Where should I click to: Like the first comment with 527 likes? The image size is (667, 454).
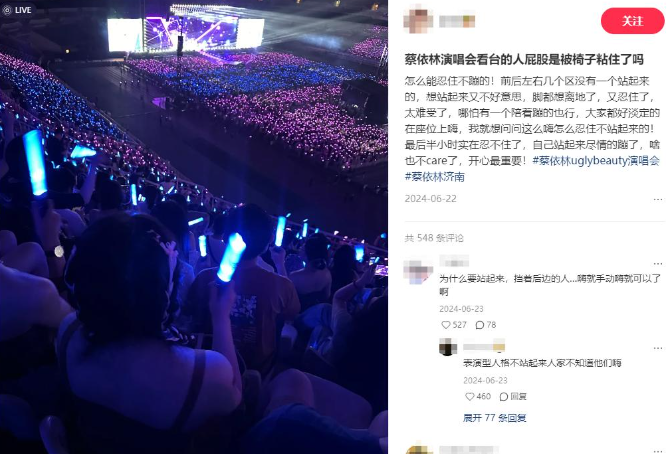click(x=453, y=325)
